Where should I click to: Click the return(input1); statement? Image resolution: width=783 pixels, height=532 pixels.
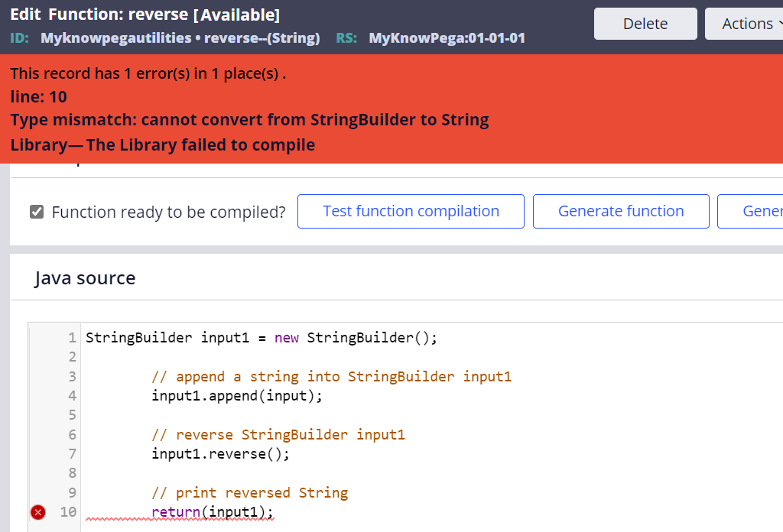tap(213, 512)
